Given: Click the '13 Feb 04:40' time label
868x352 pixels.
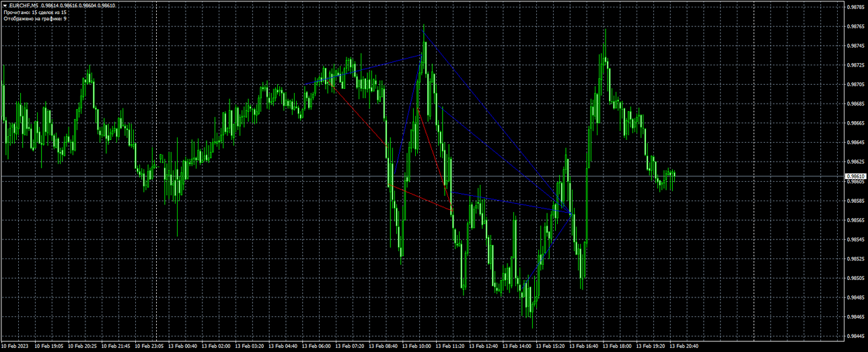Looking at the screenshot, I should coord(283,346).
